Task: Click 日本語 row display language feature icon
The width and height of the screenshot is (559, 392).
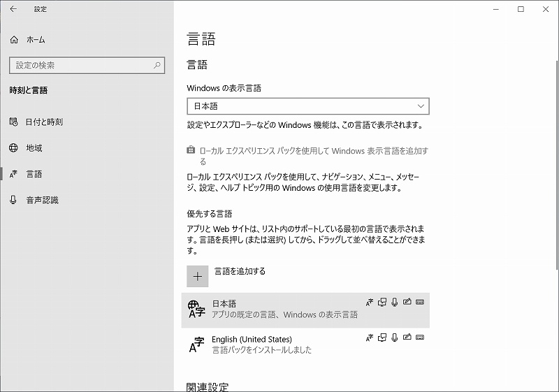Action: [370, 302]
